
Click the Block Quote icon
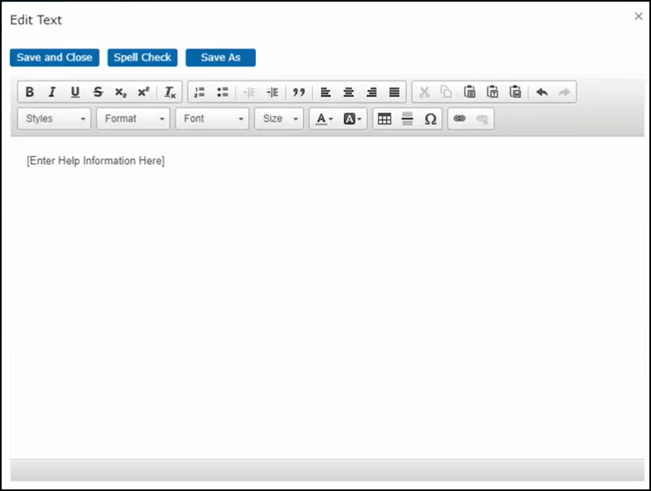(298, 92)
